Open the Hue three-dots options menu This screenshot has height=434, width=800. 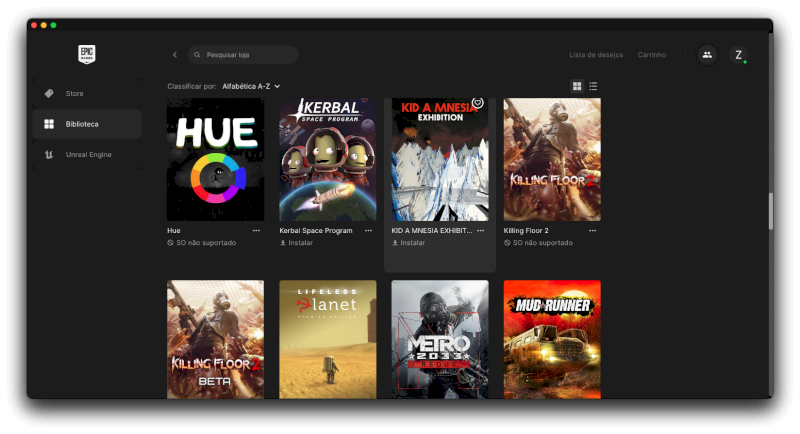(x=256, y=231)
